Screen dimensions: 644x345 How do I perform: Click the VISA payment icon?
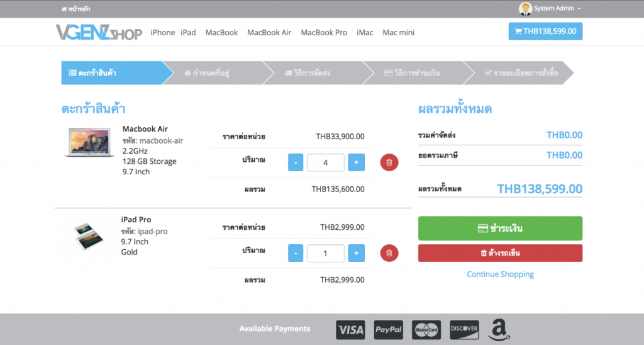coord(350,330)
